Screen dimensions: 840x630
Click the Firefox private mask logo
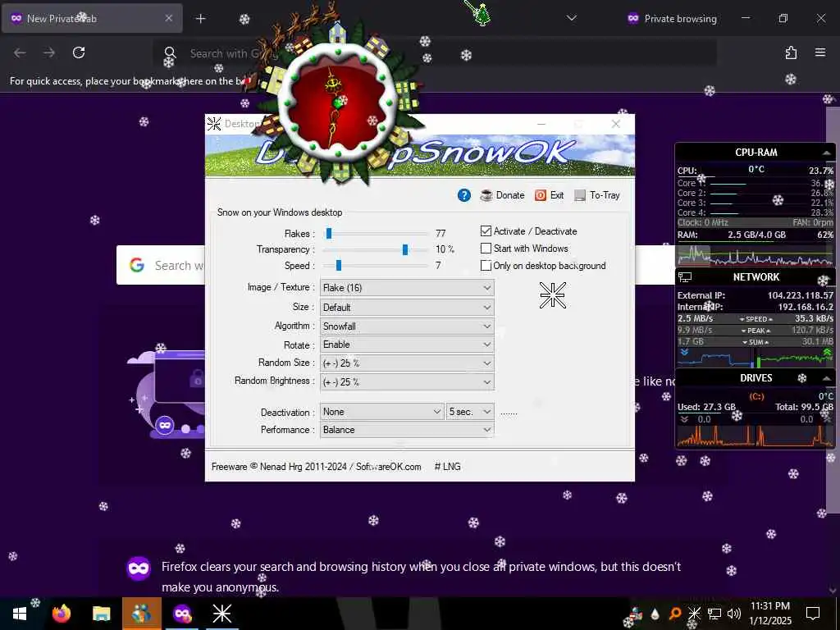[139, 568]
